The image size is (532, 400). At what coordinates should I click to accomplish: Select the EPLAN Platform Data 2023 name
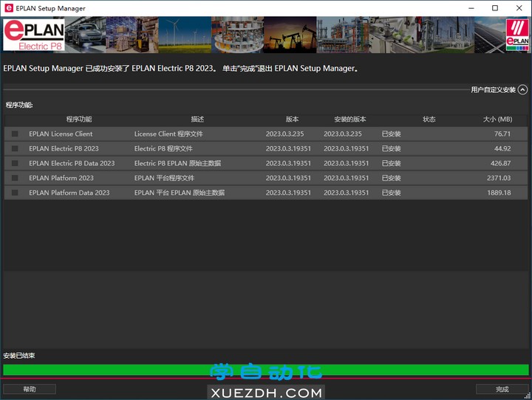[69, 193]
